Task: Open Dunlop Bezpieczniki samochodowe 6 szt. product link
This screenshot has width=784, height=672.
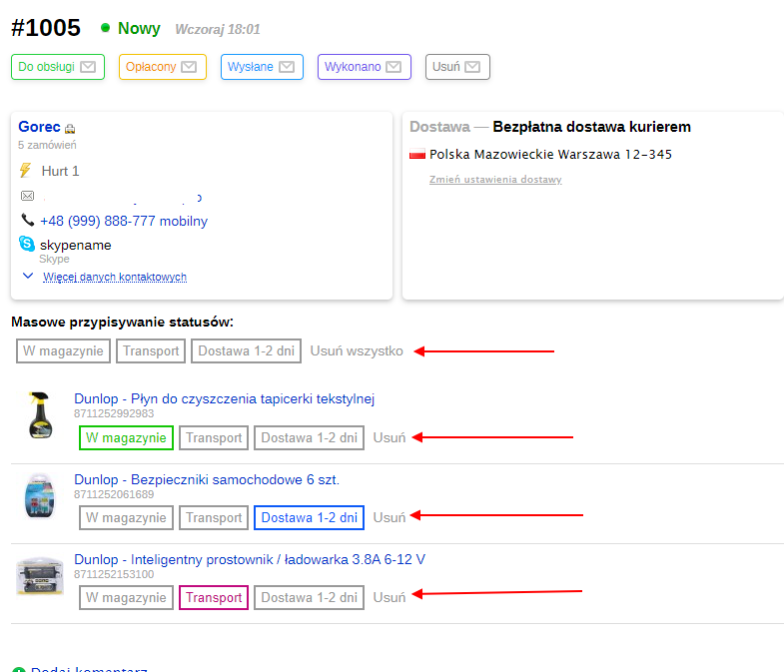Action: (207, 479)
